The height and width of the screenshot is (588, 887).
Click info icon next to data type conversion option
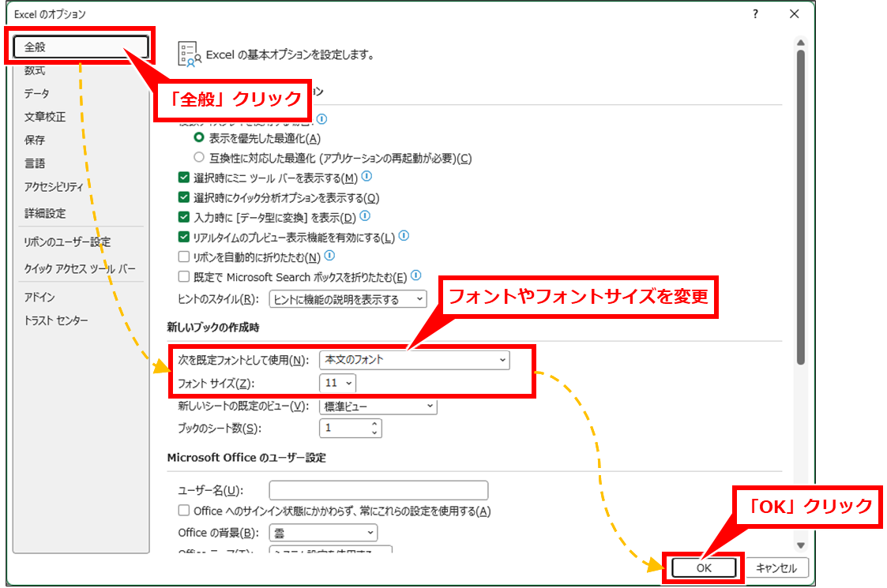click(364, 215)
